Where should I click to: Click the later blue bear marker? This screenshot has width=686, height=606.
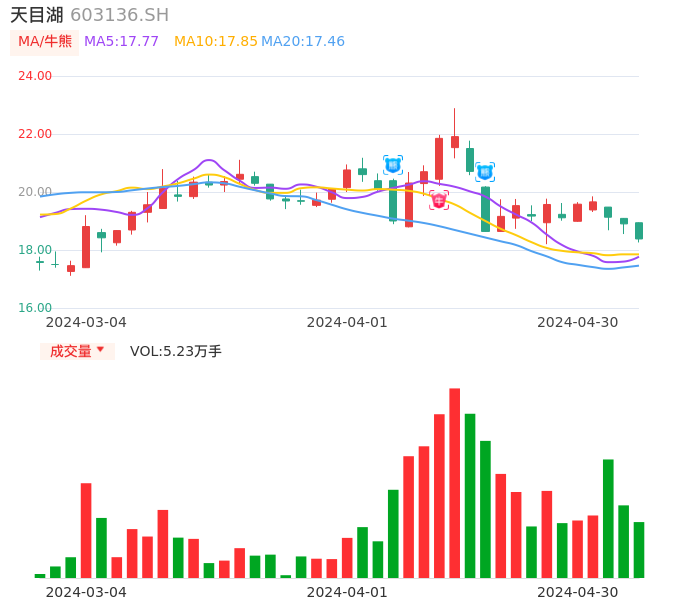[485, 172]
